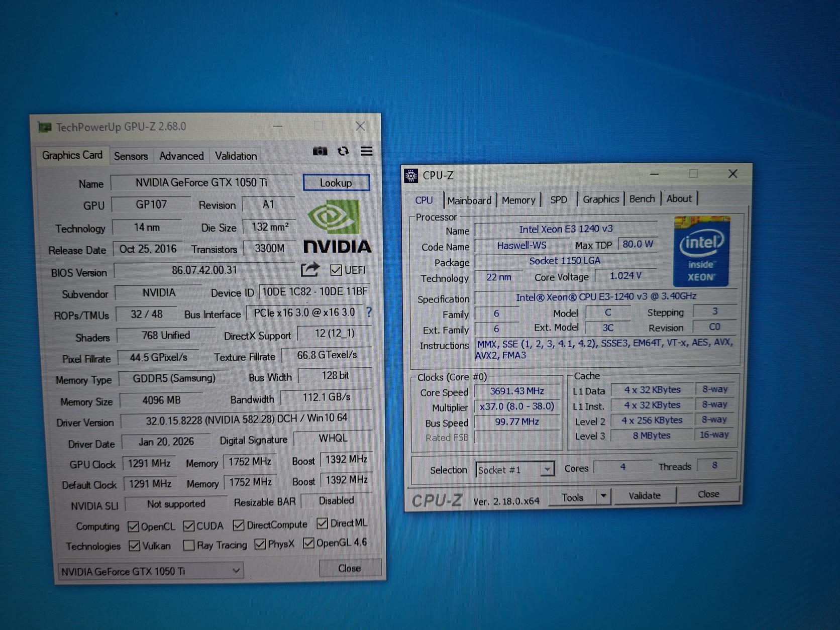This screenshot has width=840, height=630.
Task: Open the Memory tab in CPU-Z
Action: (x=518, y=200)
